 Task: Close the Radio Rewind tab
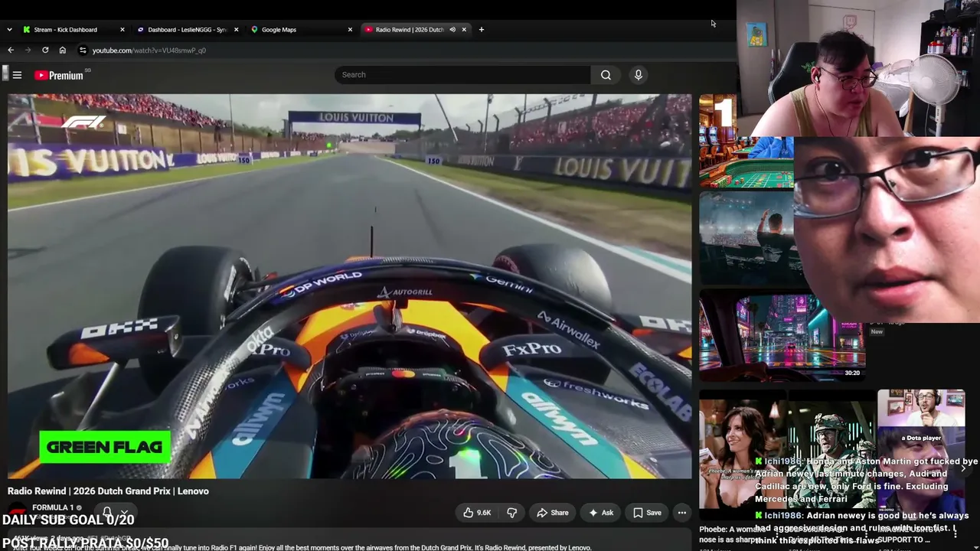tap(464, 30)
